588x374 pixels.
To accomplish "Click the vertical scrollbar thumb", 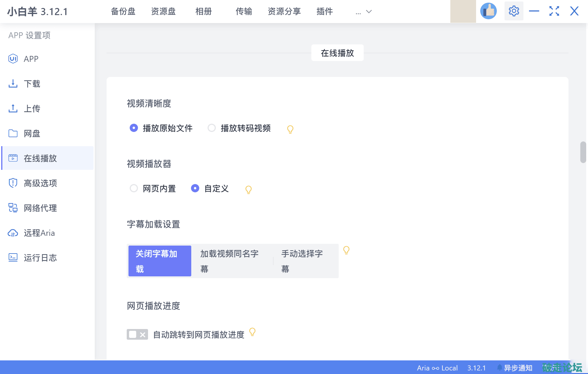I will click(583, 152).
